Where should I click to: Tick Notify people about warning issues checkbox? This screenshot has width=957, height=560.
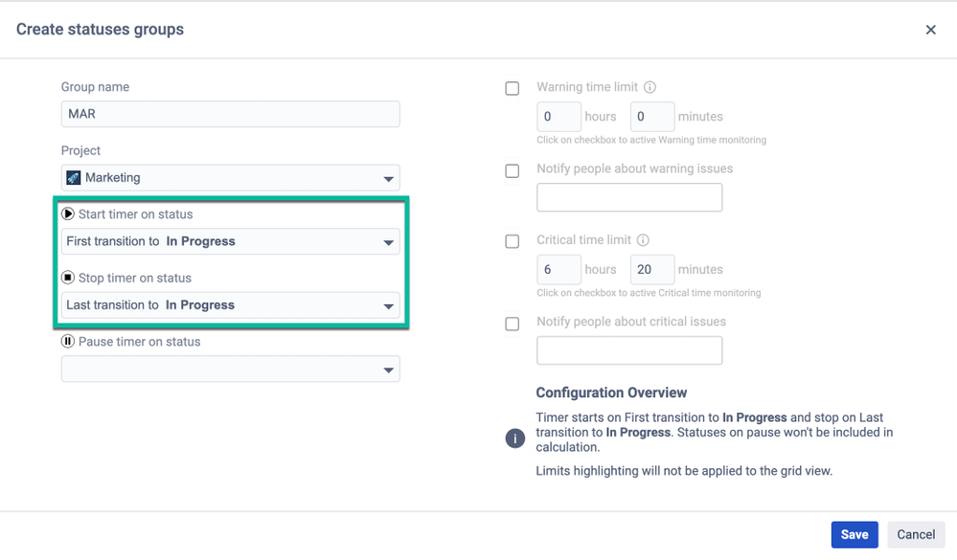pyautogui.click(x=513, y=170)
